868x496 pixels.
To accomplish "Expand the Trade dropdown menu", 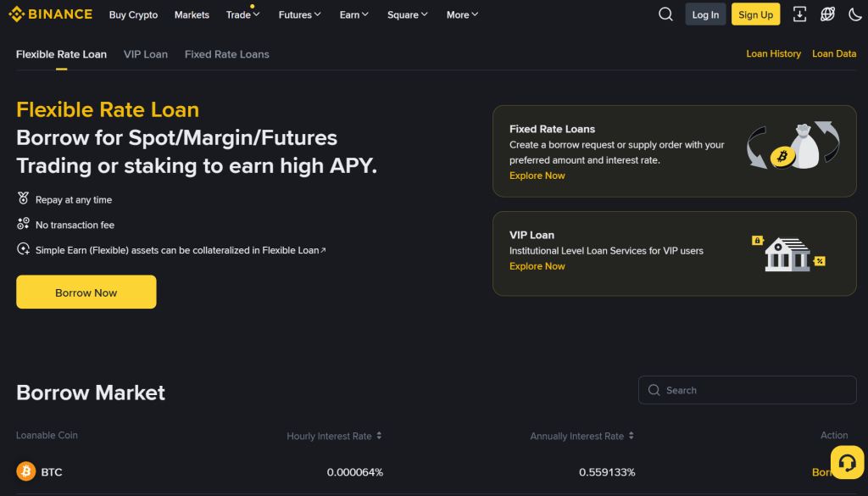I will 243,14.
